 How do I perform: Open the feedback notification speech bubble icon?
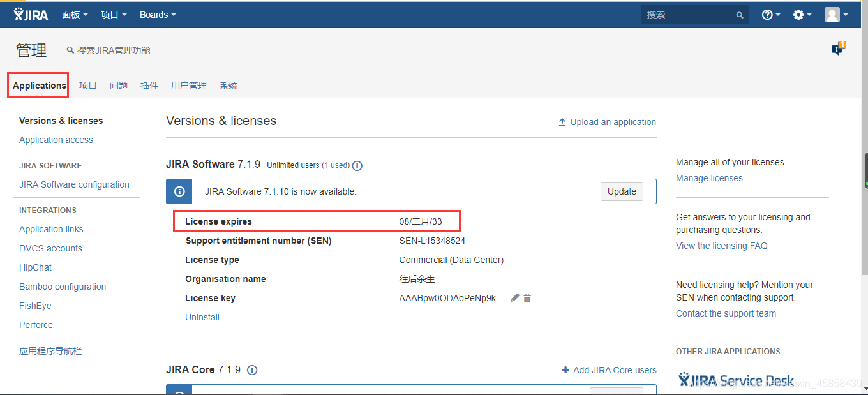(x=838, y=48)
